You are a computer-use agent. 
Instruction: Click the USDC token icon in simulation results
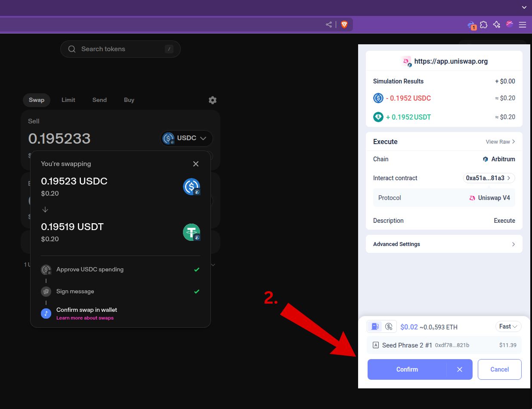point(378,98)
